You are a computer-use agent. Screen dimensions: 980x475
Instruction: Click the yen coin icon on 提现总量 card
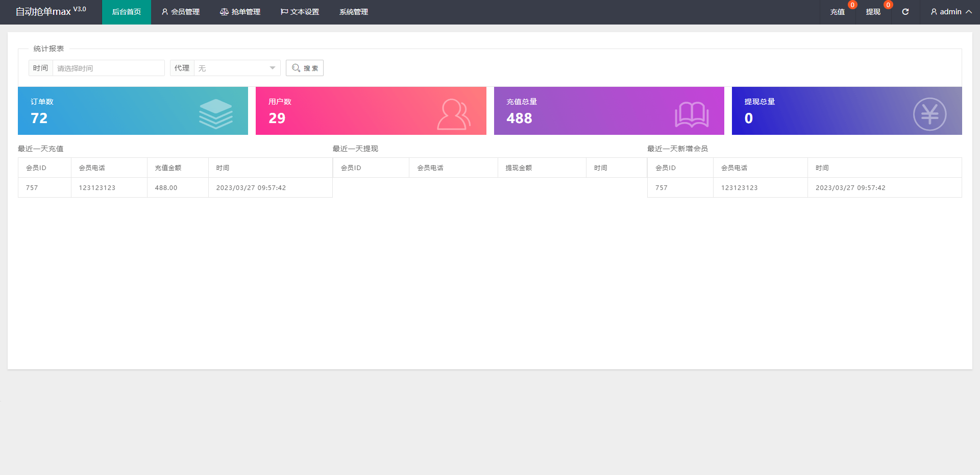(929, 114)
